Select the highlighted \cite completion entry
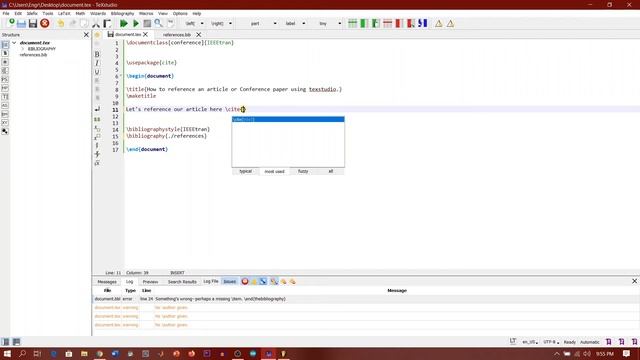 pos(288,119)
